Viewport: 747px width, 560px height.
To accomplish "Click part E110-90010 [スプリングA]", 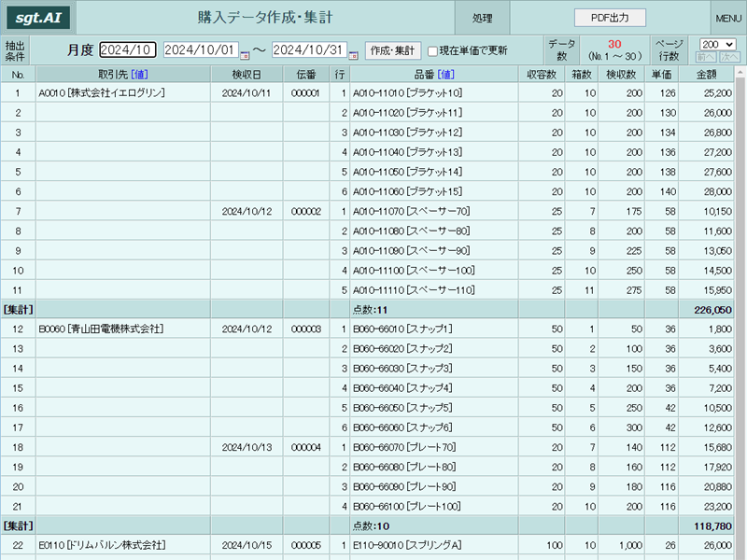I will pos(407,545).
